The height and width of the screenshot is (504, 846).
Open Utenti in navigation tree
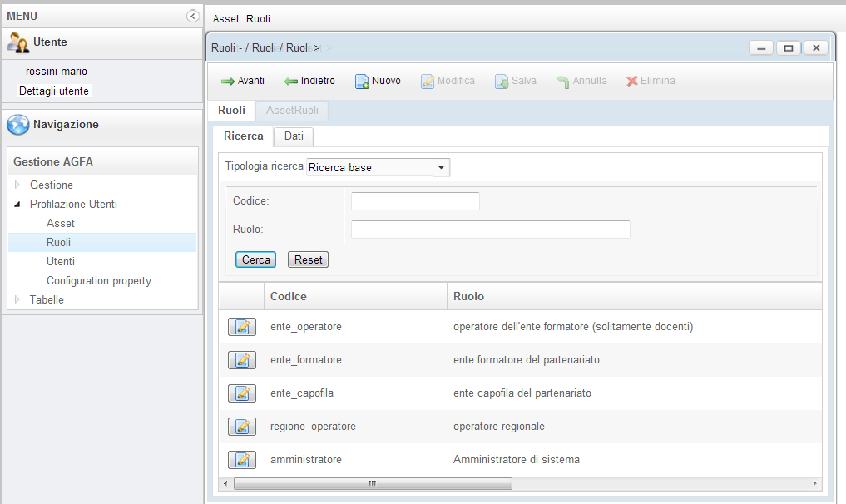pyautogui.click(x=61, y=261)
